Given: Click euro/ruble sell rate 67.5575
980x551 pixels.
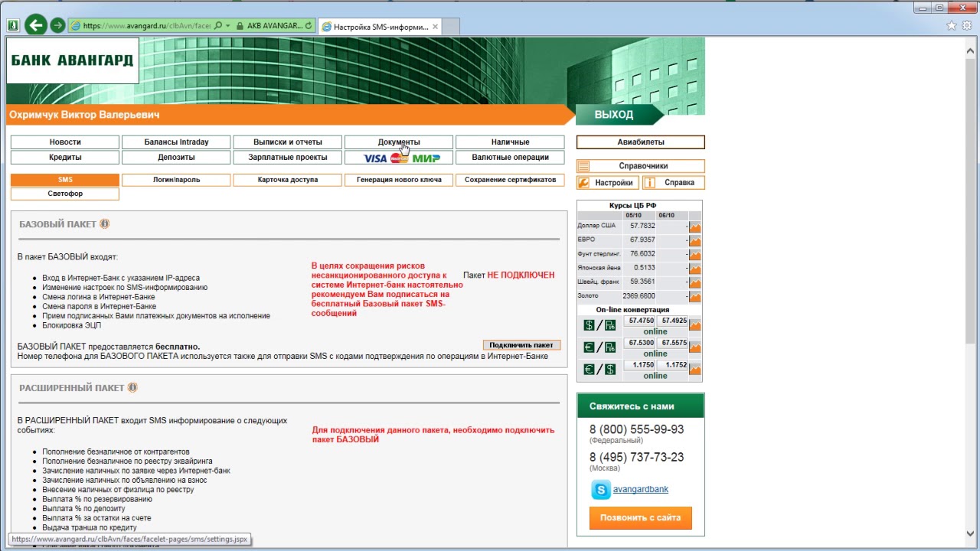Looking at the screenshot, I should [x=673, y=343].
